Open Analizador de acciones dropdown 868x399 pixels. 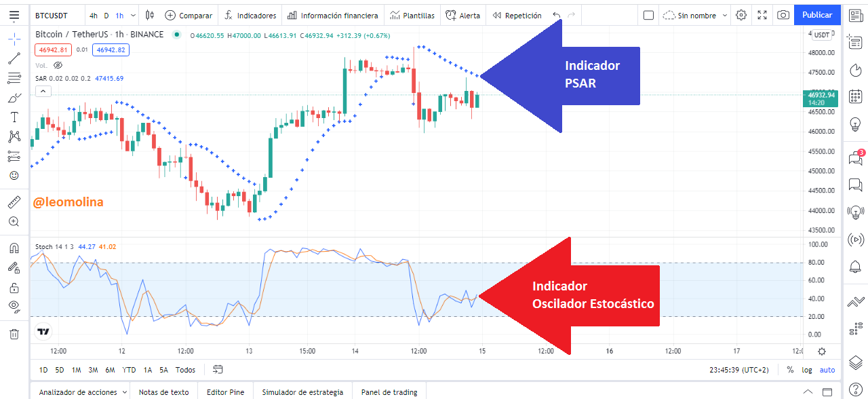point(83,392)
